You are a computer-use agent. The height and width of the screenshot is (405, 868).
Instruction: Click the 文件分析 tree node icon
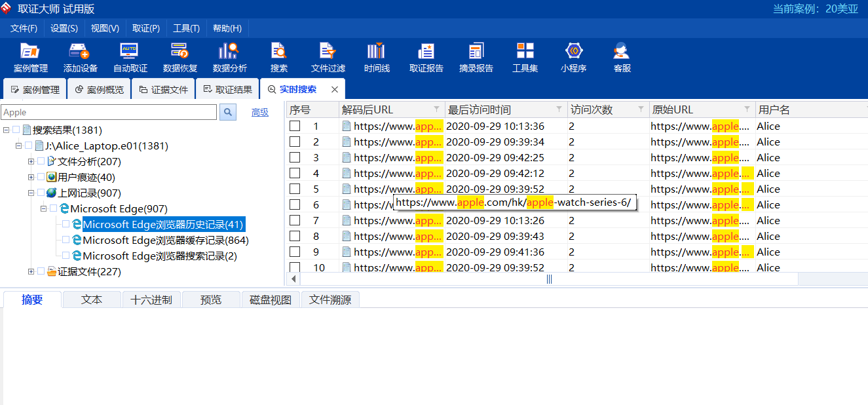coord(52,161)
